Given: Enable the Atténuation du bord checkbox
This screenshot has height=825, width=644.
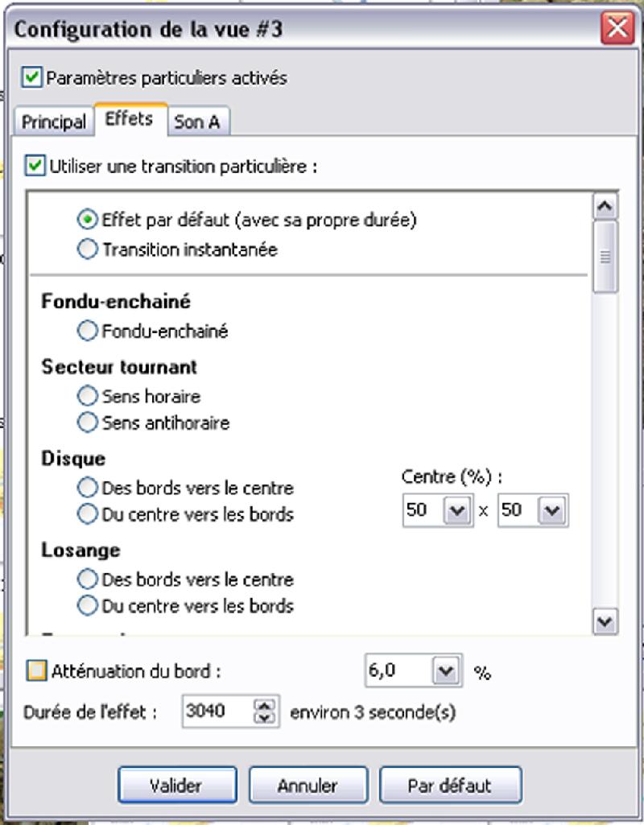Looking at the screenshot, I should pyautogui.click(x=36, y=671).
